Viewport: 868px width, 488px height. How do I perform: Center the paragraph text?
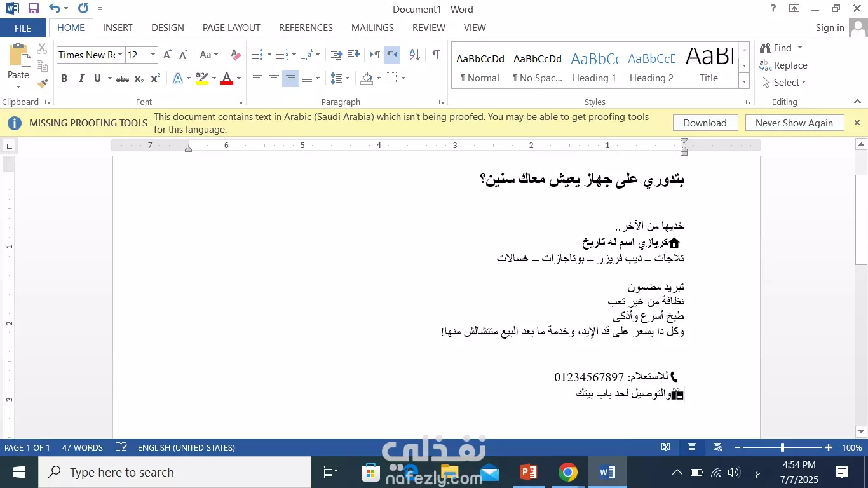(274, 78)
